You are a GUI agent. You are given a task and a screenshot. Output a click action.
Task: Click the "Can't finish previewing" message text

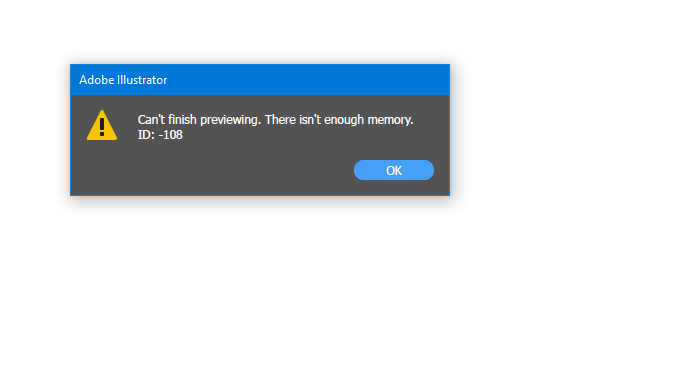click(x=198, y=120)
